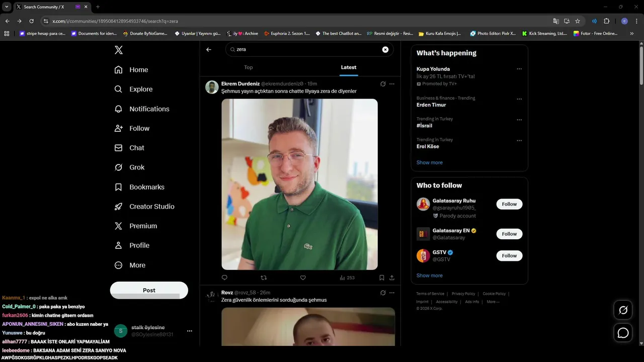Expand More options in footer links
This screenshot has width=644, height=362.
(493, 302)
